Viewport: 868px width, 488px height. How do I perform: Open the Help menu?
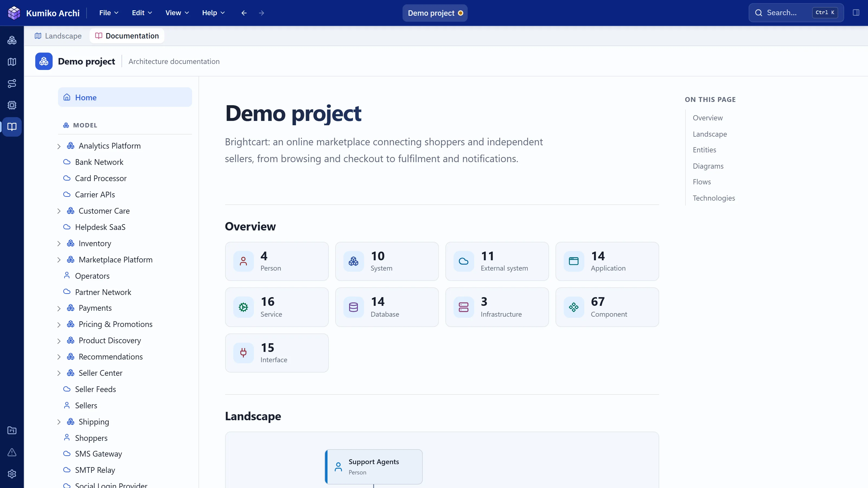pyautogui.click(x=213, y=13)
